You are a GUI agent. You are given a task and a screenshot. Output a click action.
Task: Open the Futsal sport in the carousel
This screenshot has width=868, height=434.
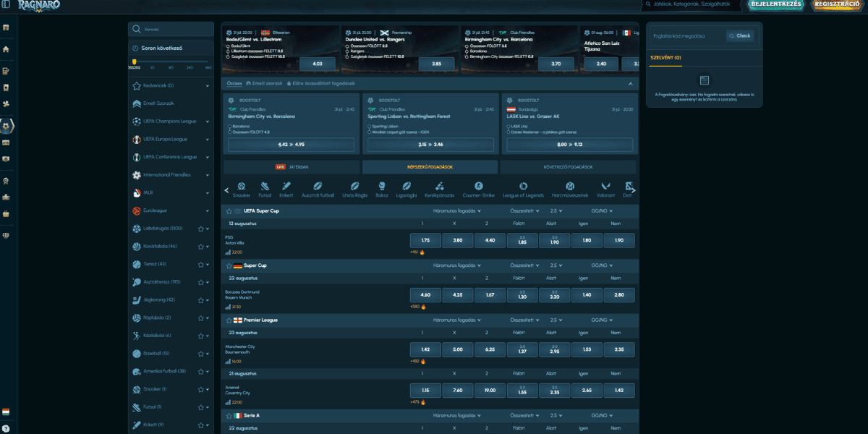click(x=265, y=190)
